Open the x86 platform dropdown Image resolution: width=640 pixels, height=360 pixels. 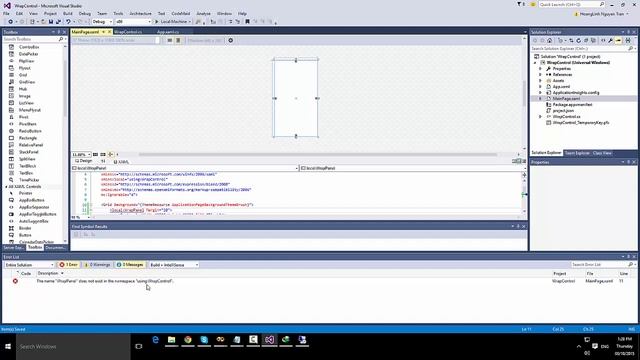pos(133,22)
